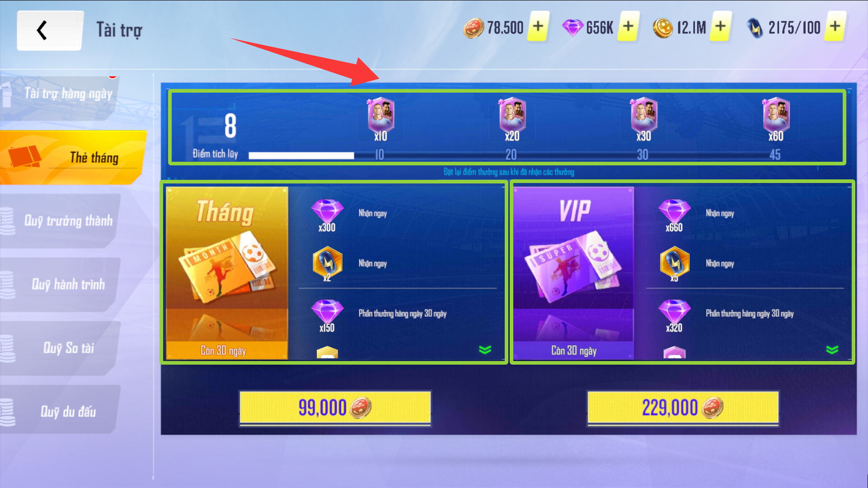Refill energy with plus beside 2175/100
Screen dimensions: 868x488
pos(835,27)
